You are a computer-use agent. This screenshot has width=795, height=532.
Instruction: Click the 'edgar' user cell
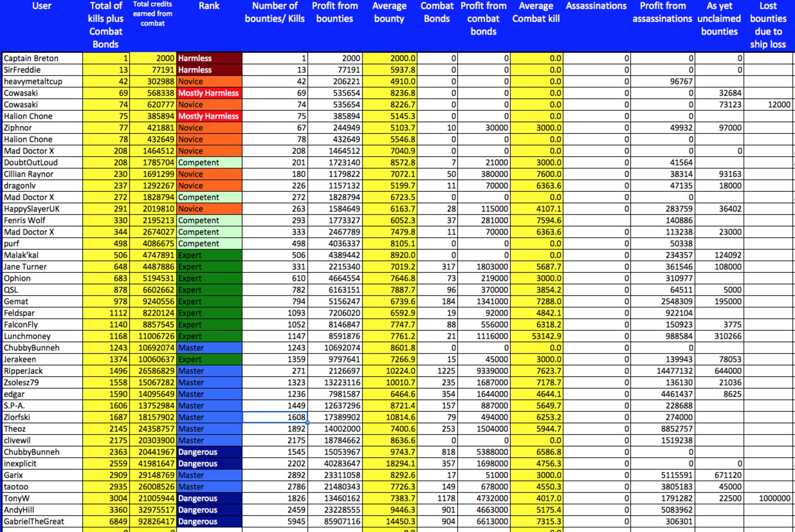pos(42,394)
